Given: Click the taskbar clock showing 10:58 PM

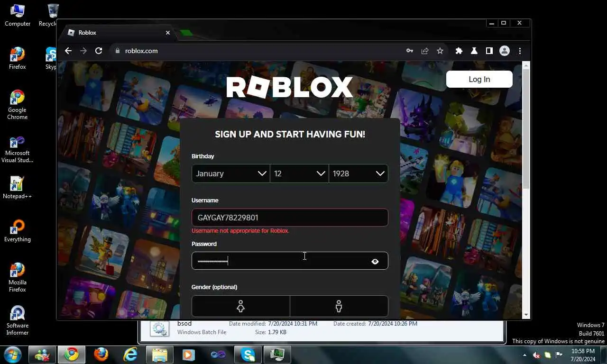Looking at the screenshot, I should point(583,355).
